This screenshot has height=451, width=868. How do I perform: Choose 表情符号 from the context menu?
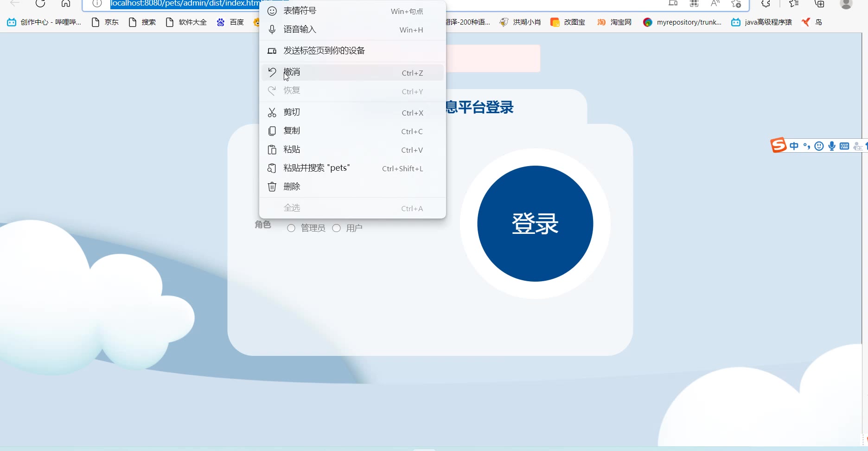click(x=352, y=11)
